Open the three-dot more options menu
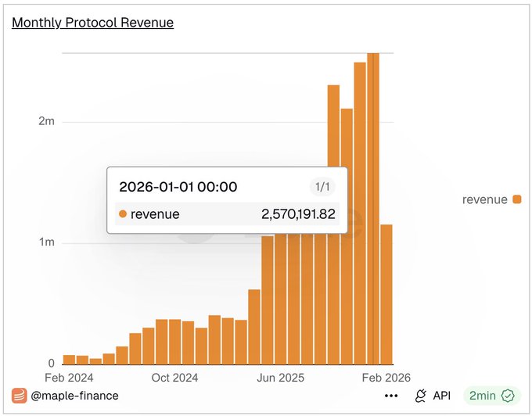The height and width of the screenshot is (416, 532). tap(391, 396)
